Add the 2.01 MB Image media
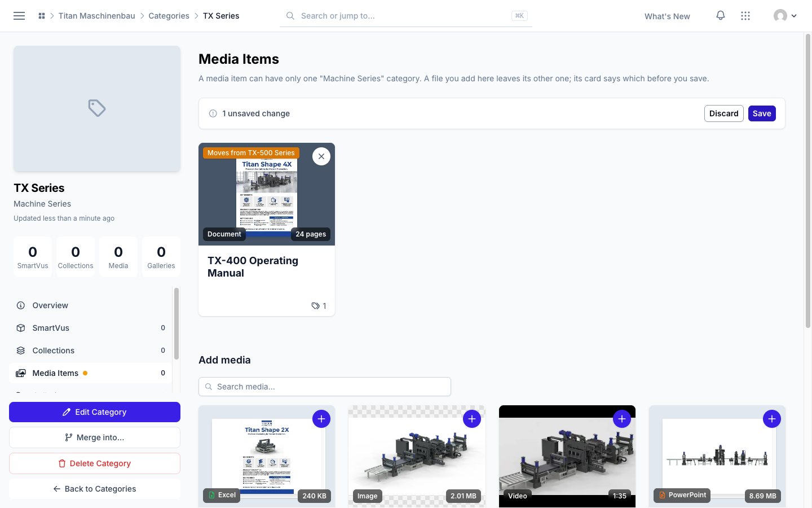 tap(472, 419)
